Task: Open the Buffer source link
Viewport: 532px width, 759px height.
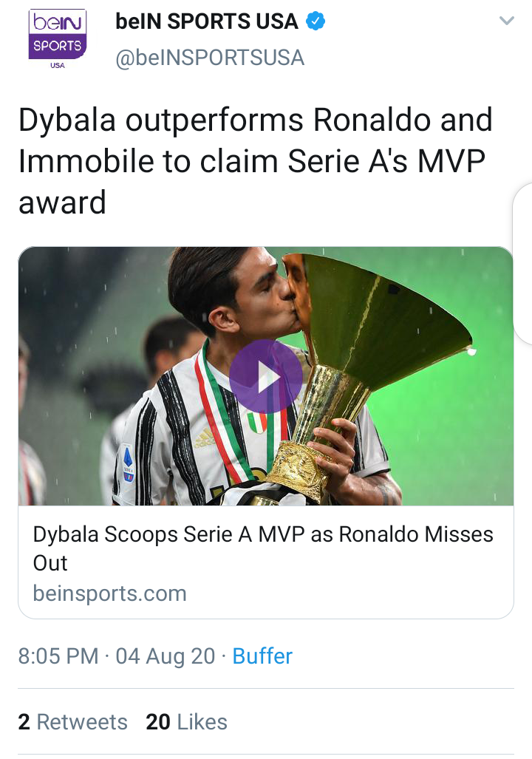Action: coord(262,656)
